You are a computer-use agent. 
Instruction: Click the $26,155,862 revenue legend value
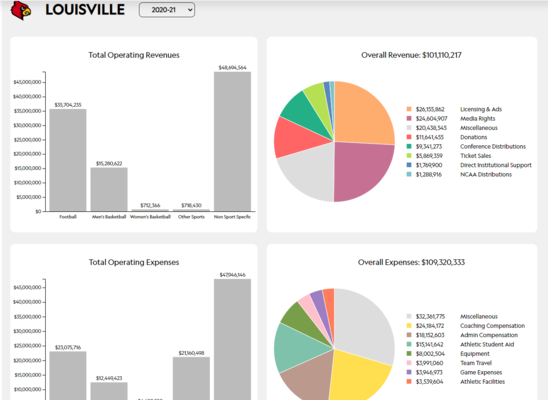(430, 109)
